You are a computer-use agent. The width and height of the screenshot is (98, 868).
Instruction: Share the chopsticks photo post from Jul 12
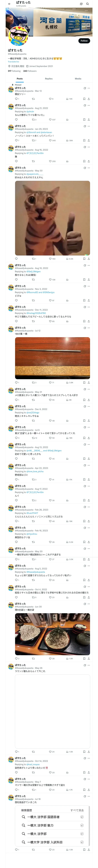point(89,382)
